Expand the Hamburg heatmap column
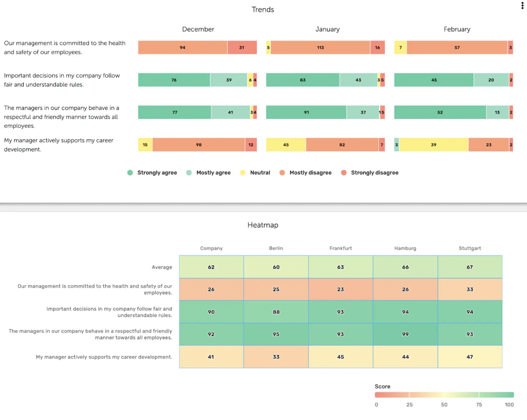The width and height of the screenshot is (527, 420). tap(405, 248)
